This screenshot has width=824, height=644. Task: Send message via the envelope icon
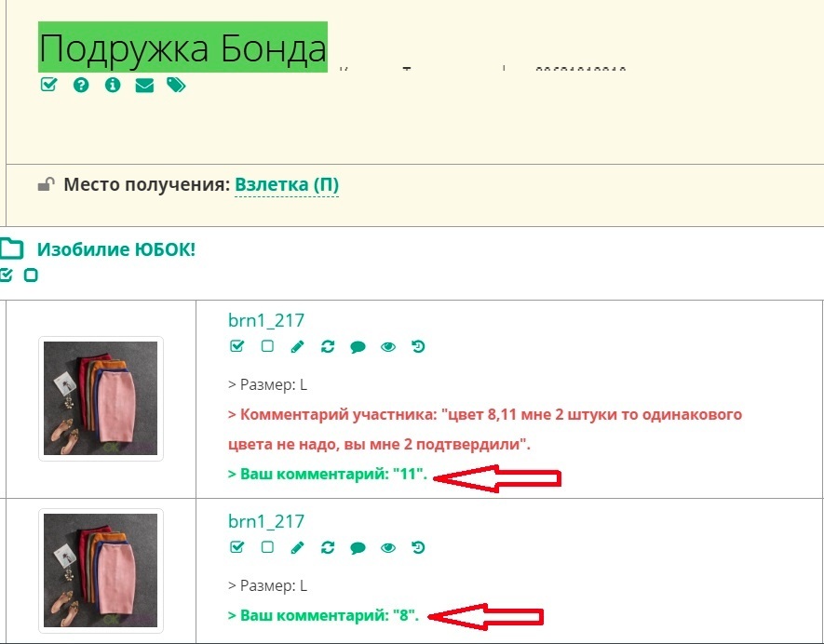(144, 85)
